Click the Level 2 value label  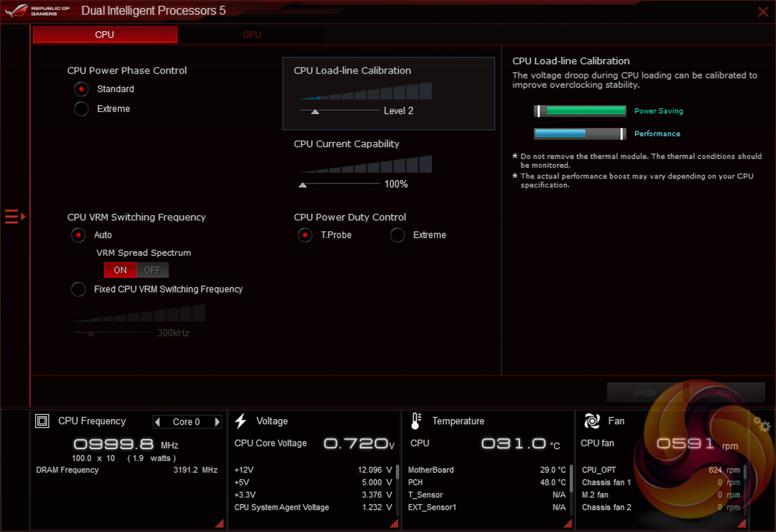point(399,111)
